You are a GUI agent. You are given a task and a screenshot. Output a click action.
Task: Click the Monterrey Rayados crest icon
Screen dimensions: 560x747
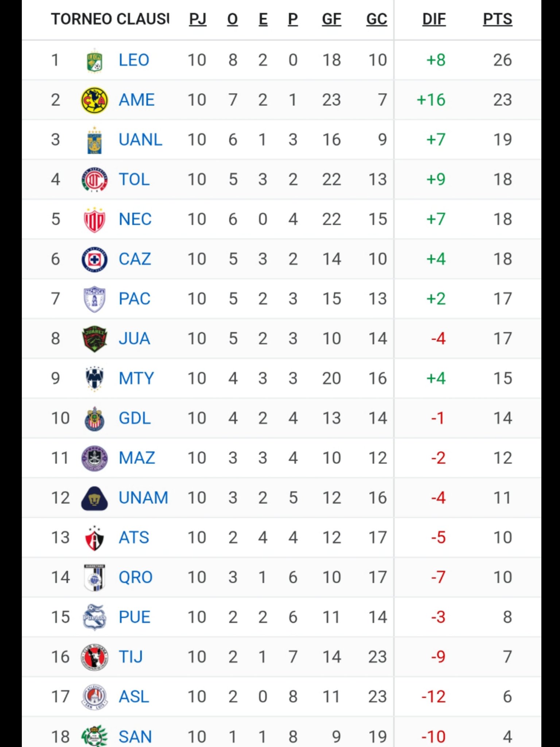click(x=94, y=379)
